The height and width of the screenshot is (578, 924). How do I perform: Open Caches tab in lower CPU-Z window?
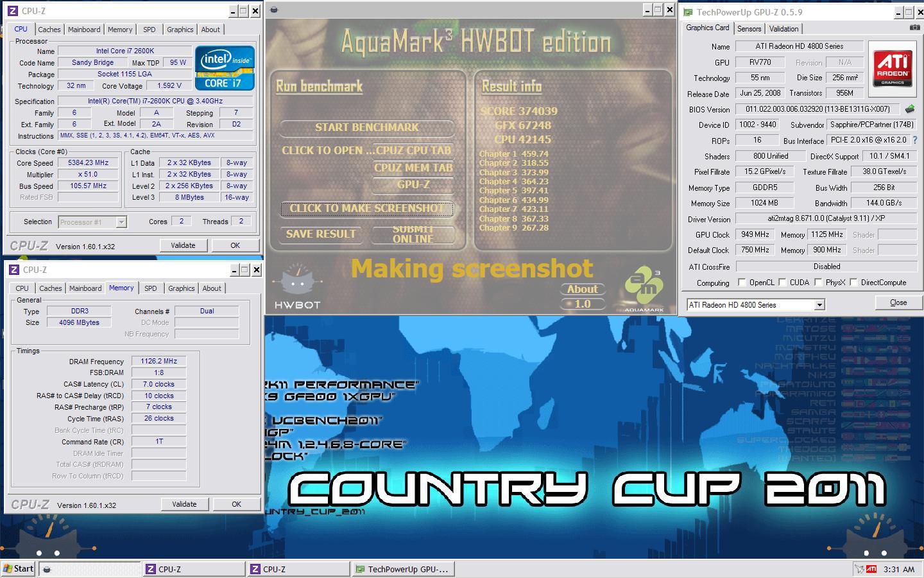tap(50, 288)
